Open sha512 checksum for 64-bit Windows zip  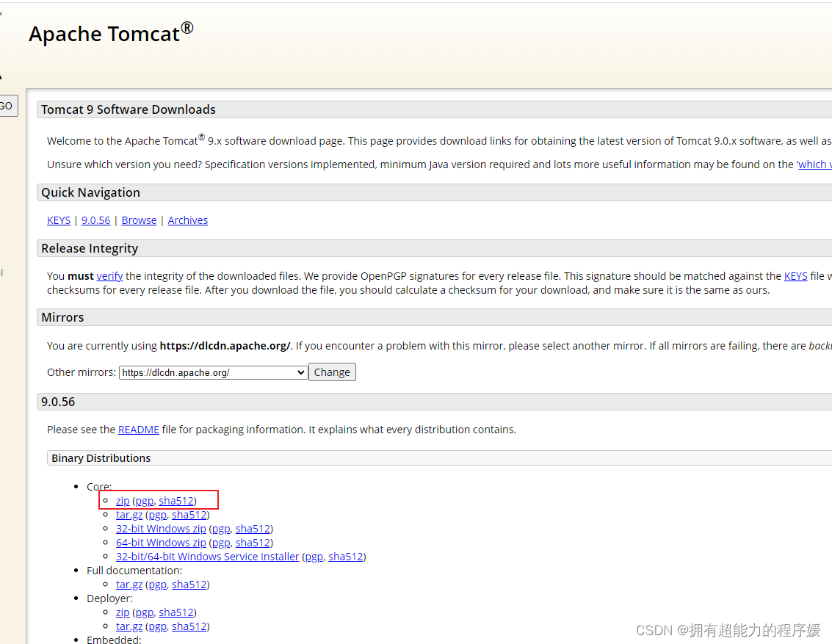(x=253, y=542)
